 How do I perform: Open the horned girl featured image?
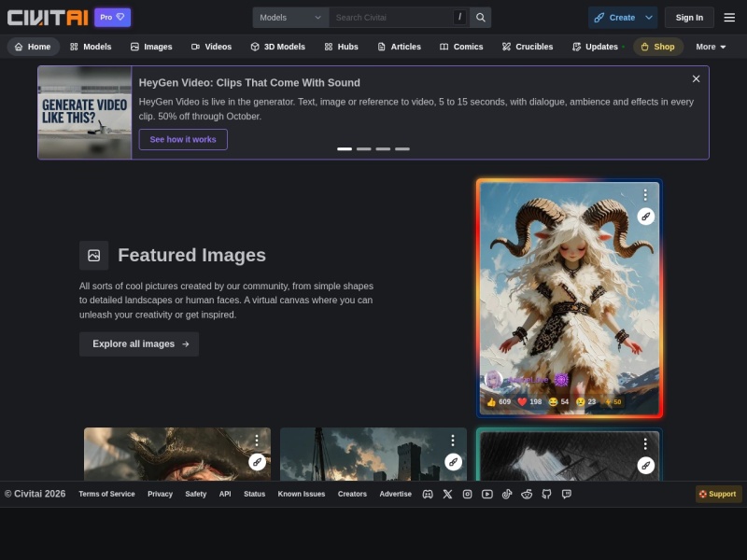tap(570, 299)
